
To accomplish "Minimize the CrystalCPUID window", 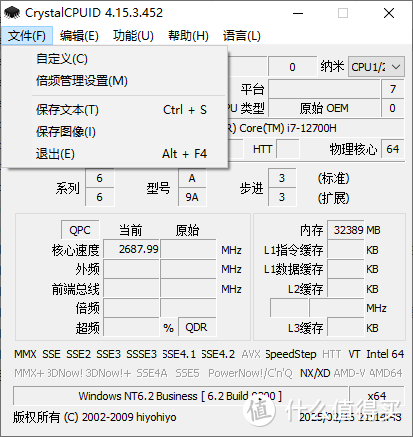I will [298, 13].
